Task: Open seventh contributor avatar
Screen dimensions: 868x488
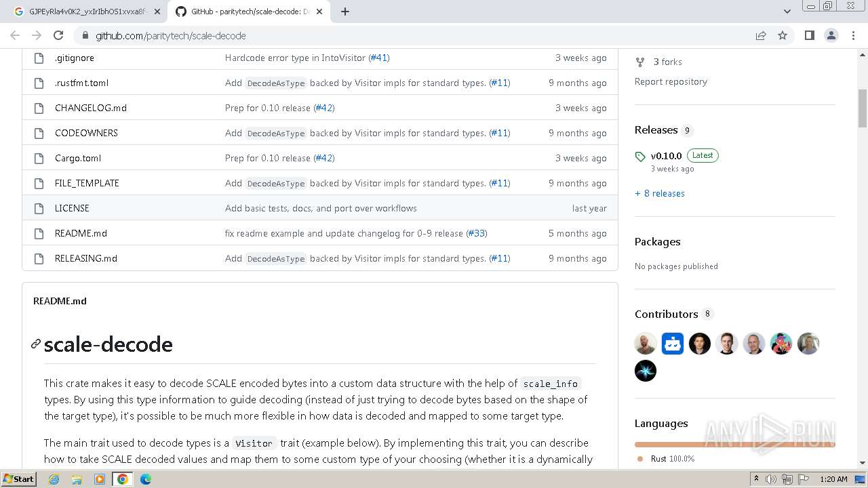Action: (x=808, y=344)
